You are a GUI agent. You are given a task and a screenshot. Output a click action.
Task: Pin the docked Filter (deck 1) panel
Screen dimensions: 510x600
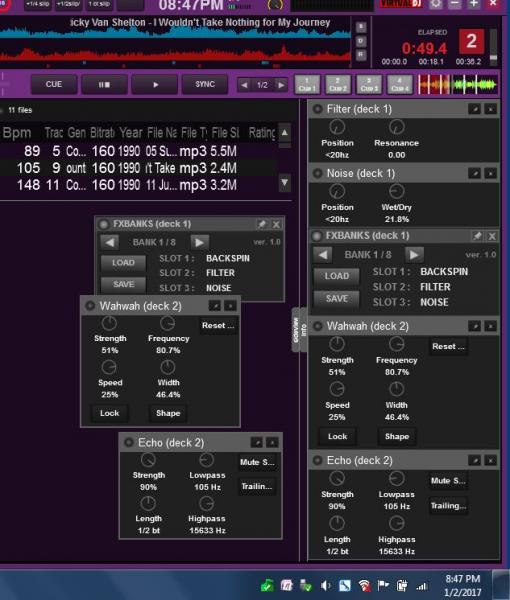point(474,109)
